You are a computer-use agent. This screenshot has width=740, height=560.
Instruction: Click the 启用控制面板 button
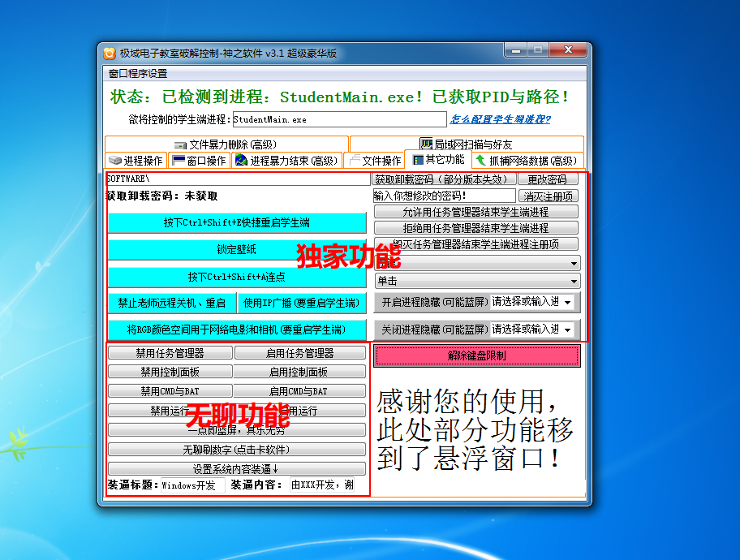(299, 372)
